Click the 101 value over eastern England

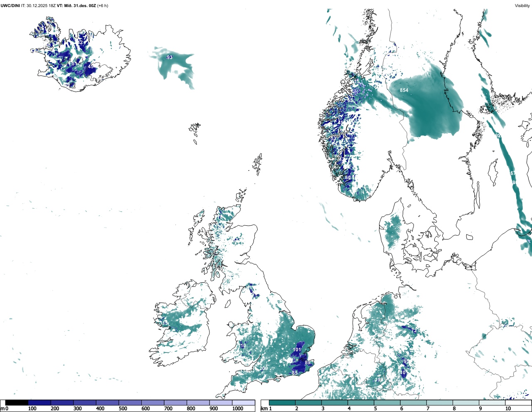[297, 350]
